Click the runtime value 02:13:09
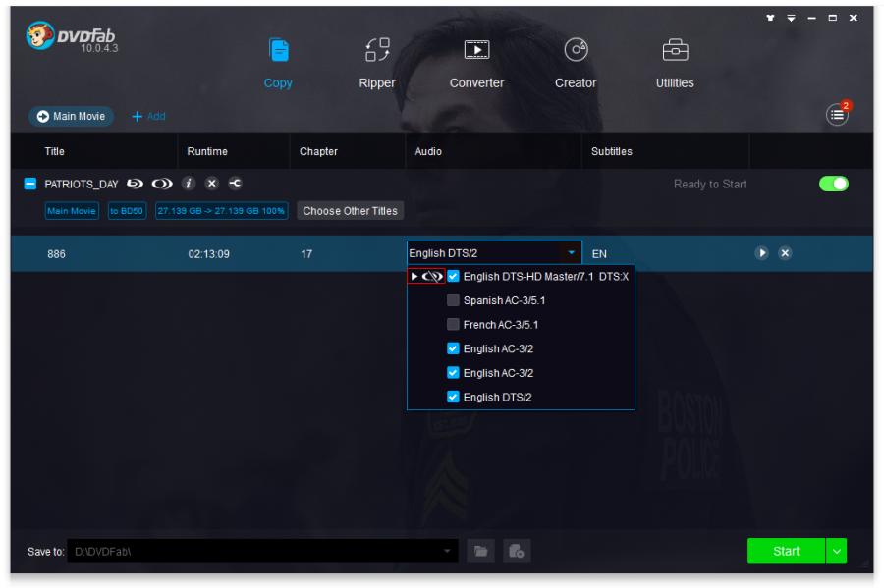 click(x=208, y=254)
